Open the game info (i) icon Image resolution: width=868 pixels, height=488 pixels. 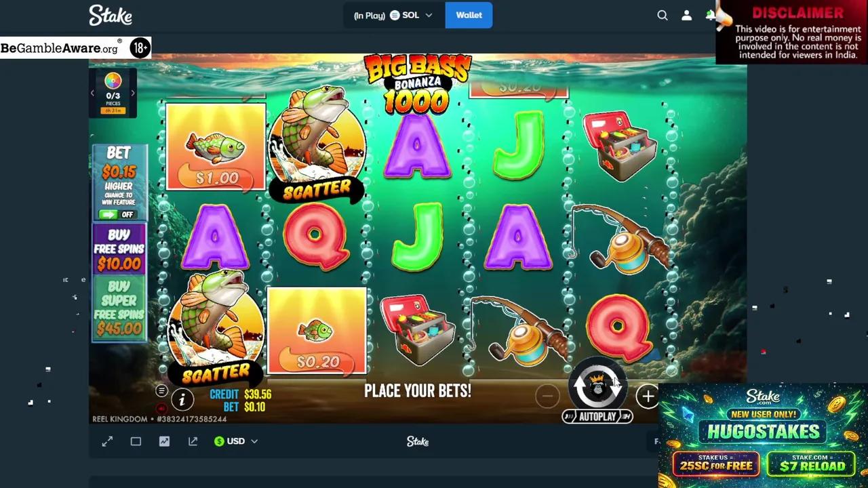tap(182, 401)
